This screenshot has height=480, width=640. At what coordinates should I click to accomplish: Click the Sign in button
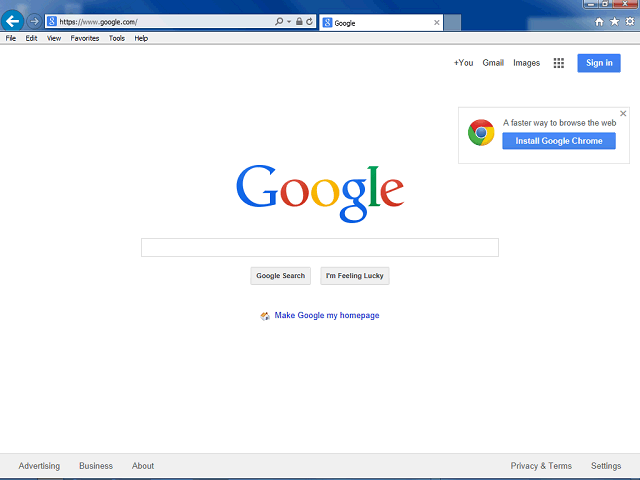pyautogui.click(x=599, y=63)
